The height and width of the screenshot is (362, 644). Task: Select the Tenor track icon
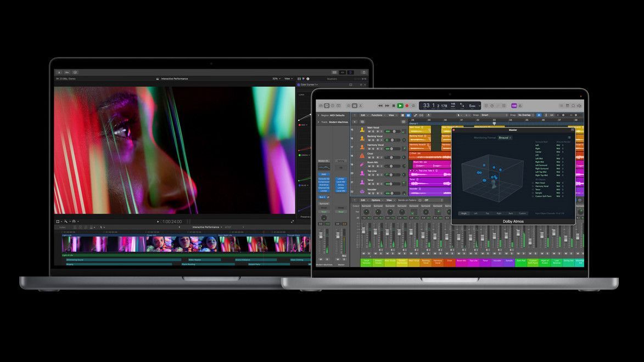pyautogui.click(x=362, y=182)
